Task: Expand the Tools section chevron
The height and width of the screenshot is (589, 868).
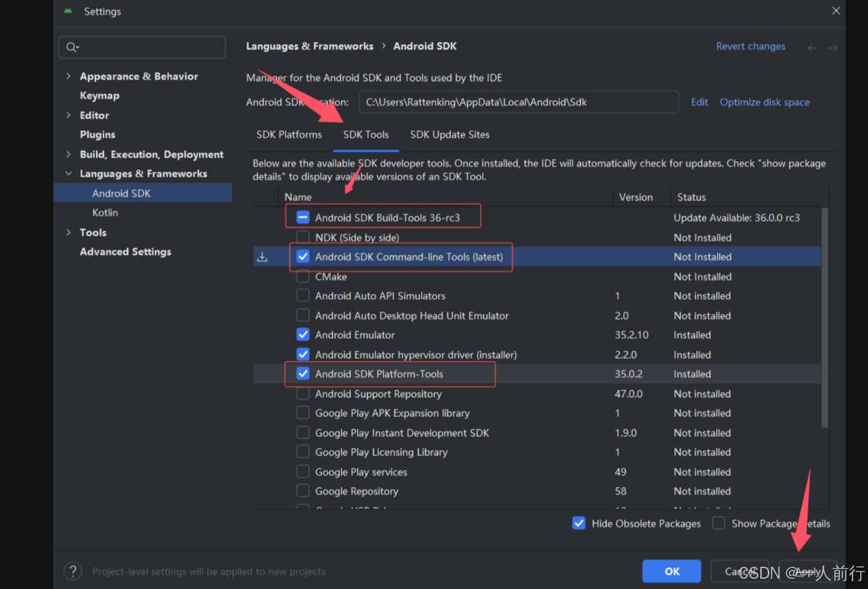Action: [x=68, y=232]
